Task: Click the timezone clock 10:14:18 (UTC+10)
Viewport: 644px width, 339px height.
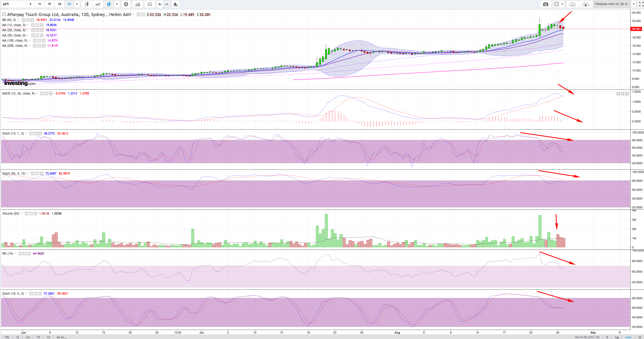Action: [587, 337]
